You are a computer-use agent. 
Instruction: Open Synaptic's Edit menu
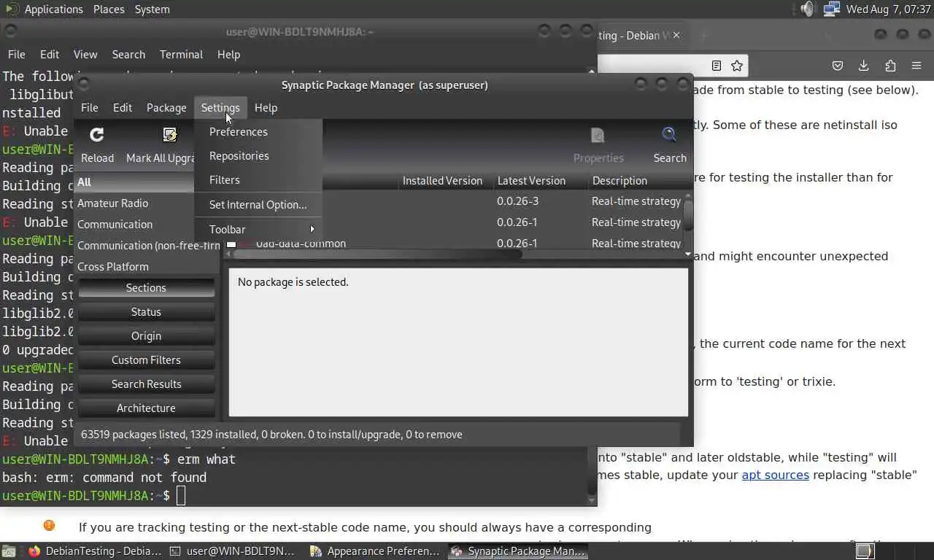pos(122,107)
